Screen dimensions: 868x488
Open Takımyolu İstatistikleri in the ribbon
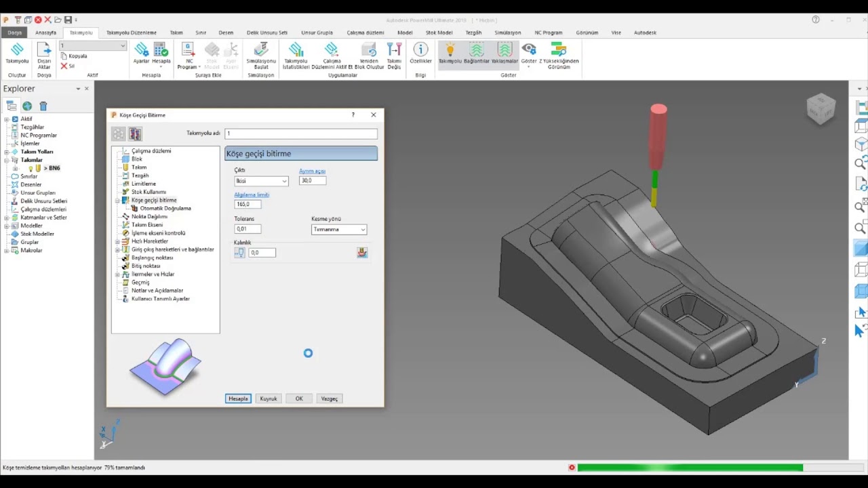(x=296, y=56)
